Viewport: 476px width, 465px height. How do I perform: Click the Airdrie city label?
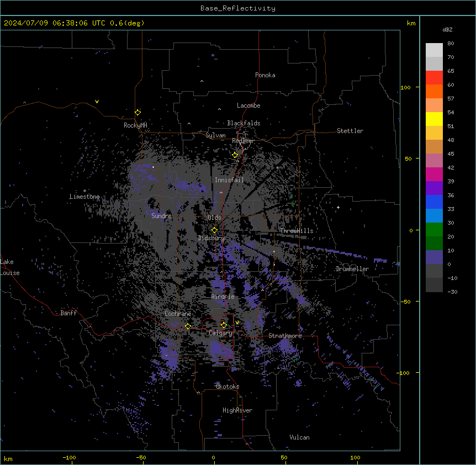pyautogui.click(x=223, y=297)
